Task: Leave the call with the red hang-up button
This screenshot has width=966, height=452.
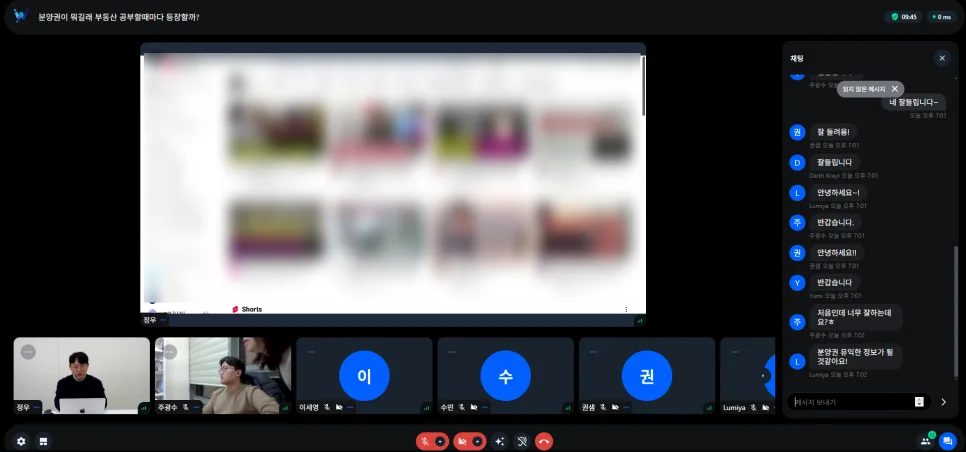Action: point(544,442)
